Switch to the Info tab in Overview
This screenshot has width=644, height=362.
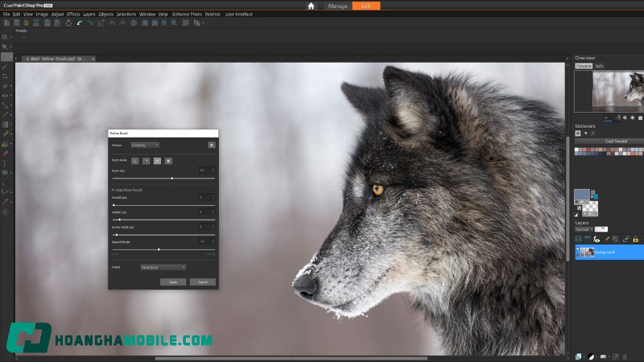coord(599,66)
